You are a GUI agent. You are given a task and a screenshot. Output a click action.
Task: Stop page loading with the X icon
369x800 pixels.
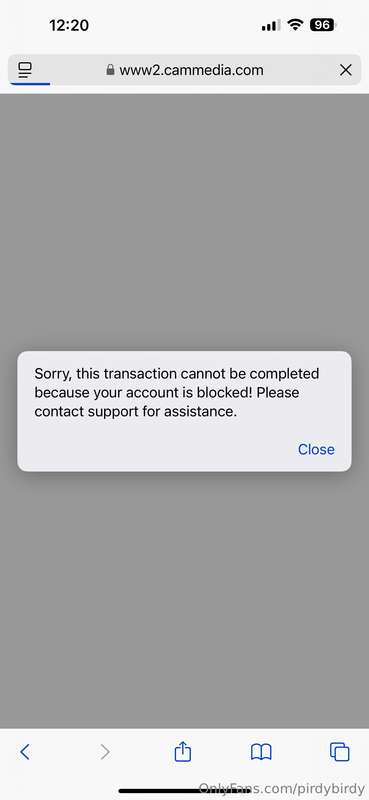coord(346,70)
